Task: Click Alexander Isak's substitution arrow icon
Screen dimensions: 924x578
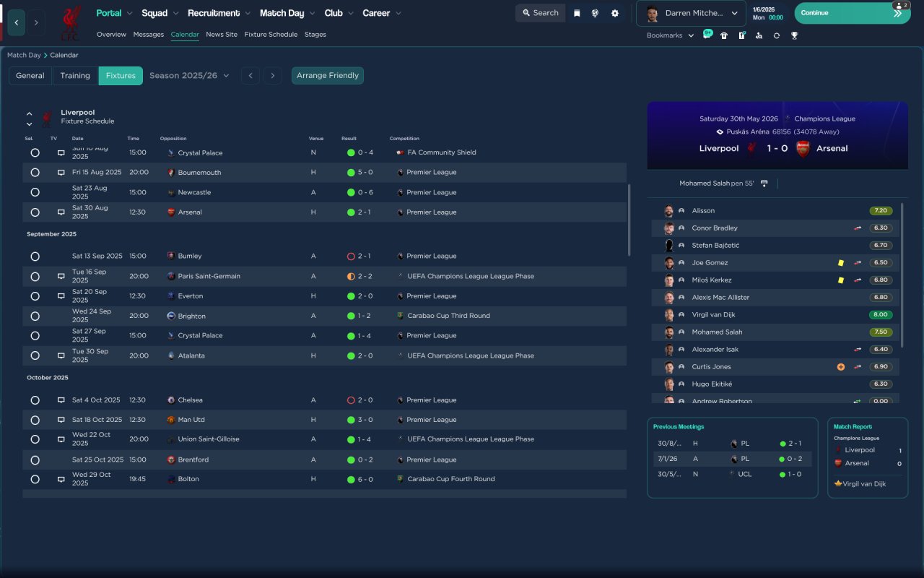Action: [x=858, y=350]
